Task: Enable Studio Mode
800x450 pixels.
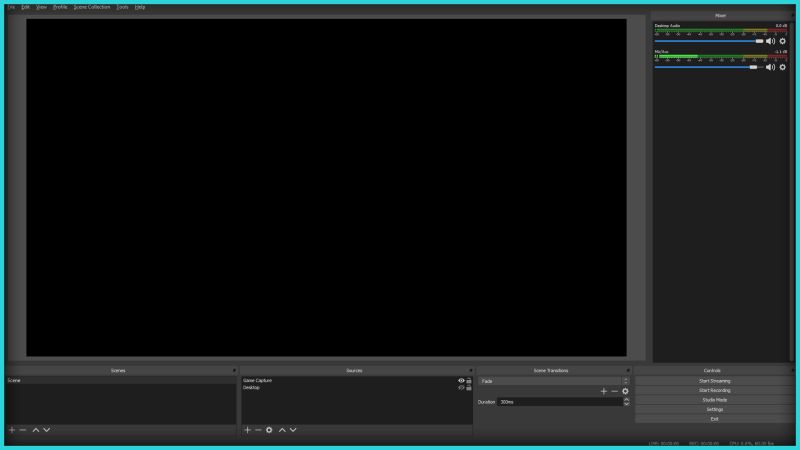Action: (x=714, y=400)
